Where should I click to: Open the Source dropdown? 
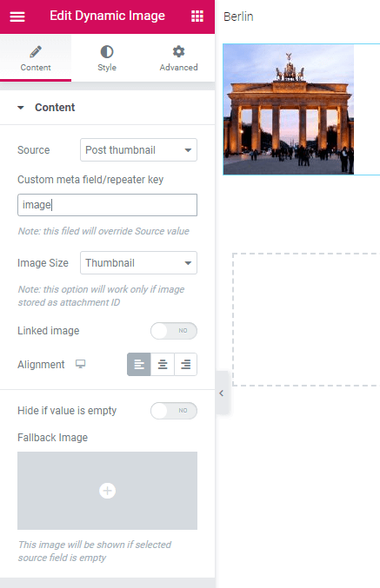coord(138,150)
